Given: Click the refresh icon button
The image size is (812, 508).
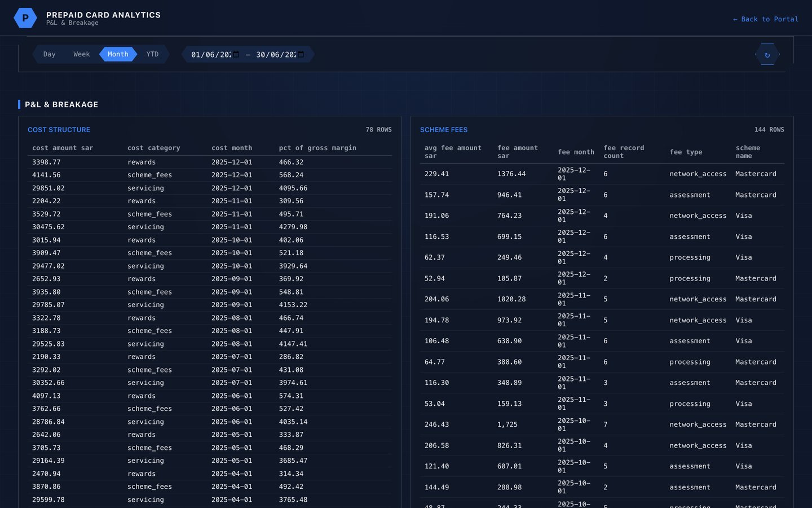Looking at the screenshot, I should pos(767,55).
